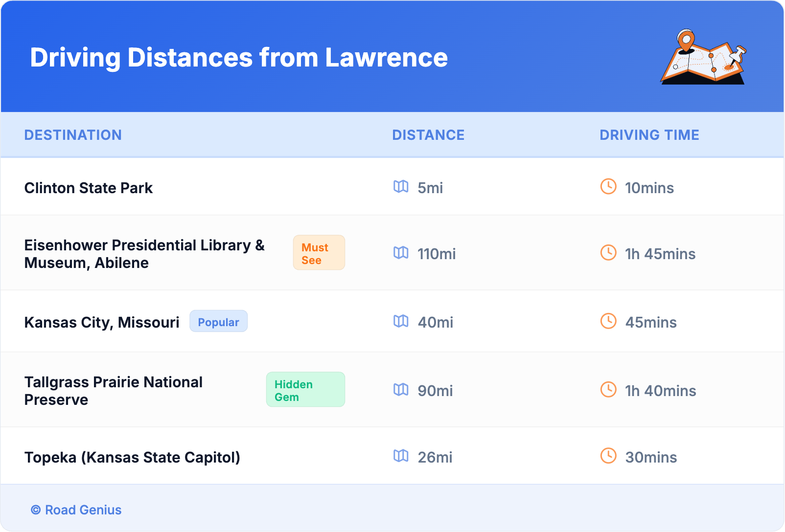This screenshot has width=785, height=532.
Task: Click the Distance column header
Action: click(428, 135)
